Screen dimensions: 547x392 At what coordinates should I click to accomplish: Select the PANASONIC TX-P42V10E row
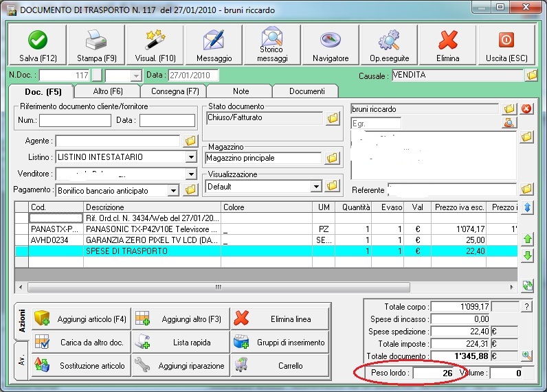266,229
